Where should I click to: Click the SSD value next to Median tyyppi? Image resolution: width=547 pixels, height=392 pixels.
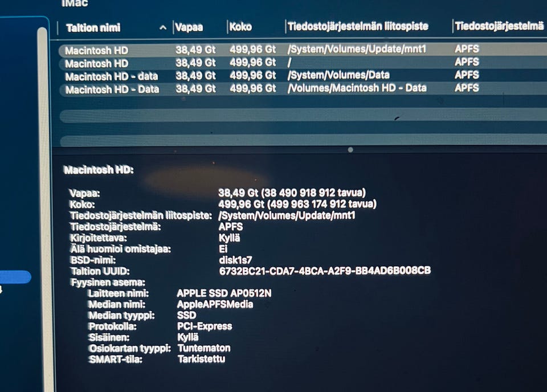click(187, 315)
